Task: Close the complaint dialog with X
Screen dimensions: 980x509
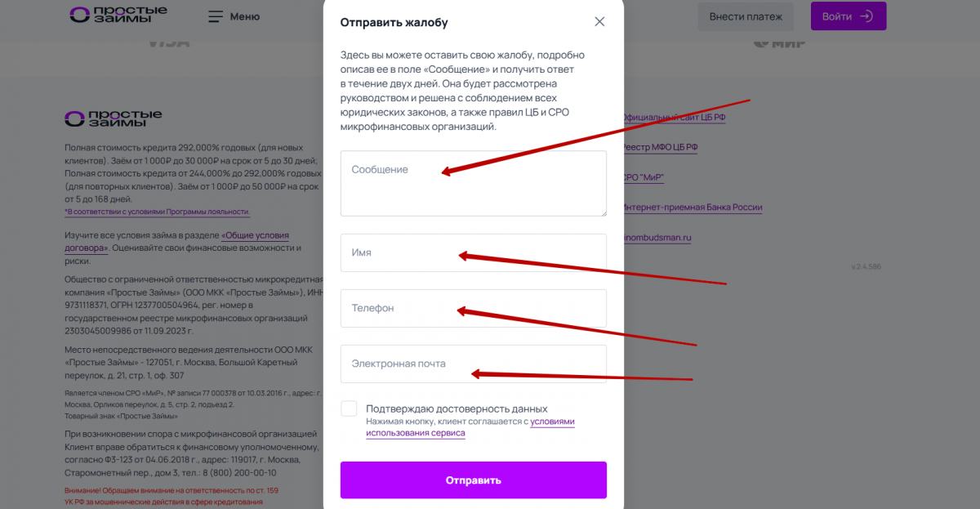Action: click(599, 22)
